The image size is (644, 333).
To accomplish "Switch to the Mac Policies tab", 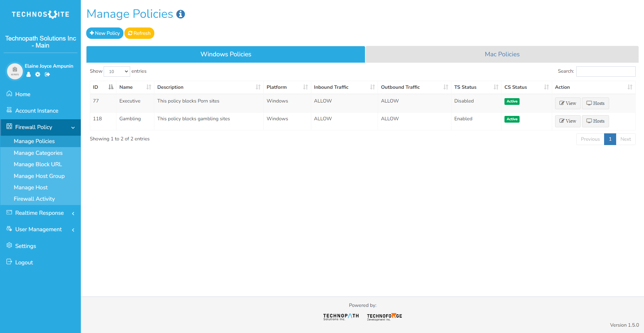I will tap(501, 54).
